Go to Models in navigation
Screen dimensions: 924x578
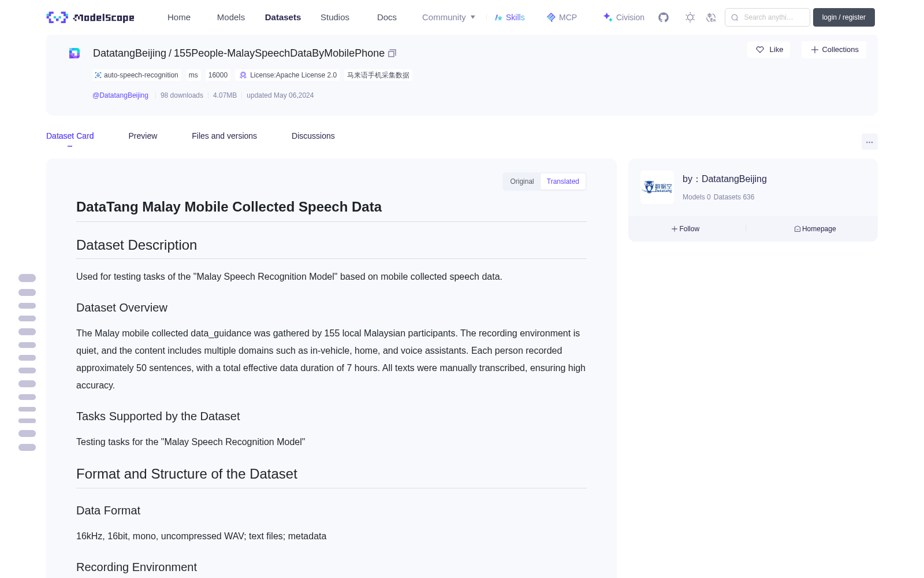pos(231,17)
